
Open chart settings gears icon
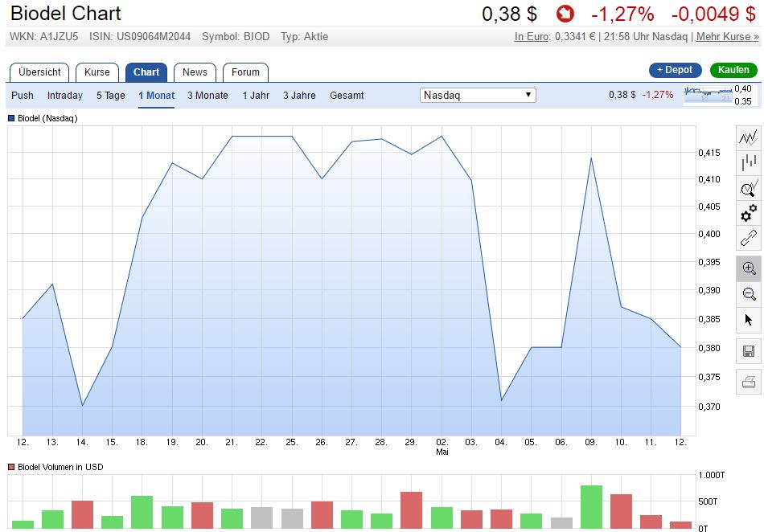tap(749, 213)
